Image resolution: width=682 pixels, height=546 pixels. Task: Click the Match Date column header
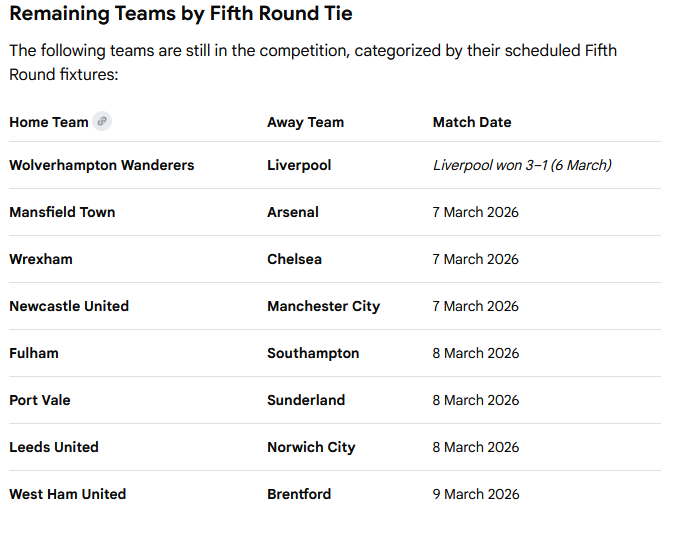[x=471, y=122]
